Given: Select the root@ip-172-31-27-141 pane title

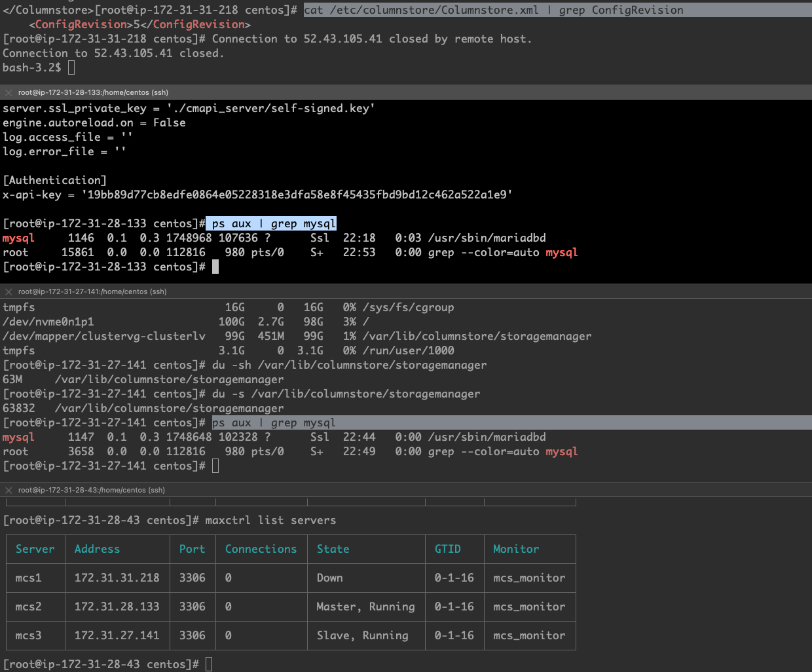Looking at the screenshot, I should [x=92, y=291].
